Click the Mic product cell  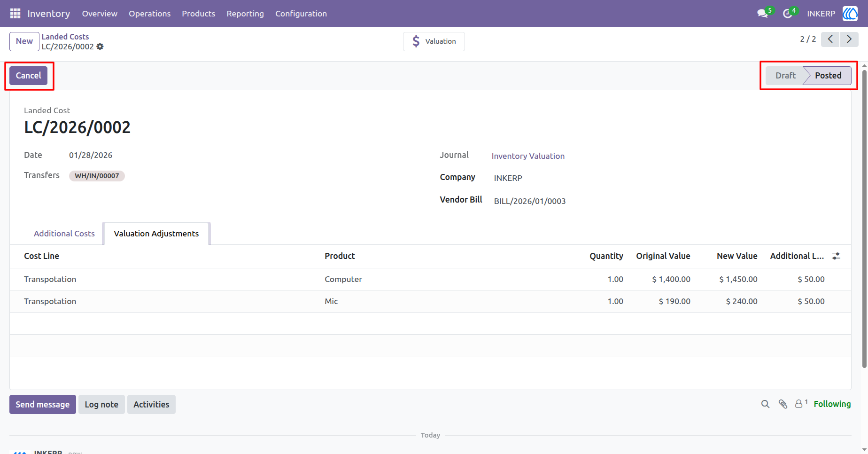[331, 301]
